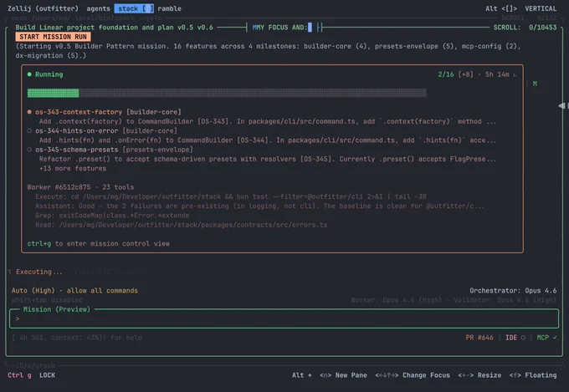Viewport: 569px width, 392px height.
Task: Open the ramble tab
Action: pos(169,8)
